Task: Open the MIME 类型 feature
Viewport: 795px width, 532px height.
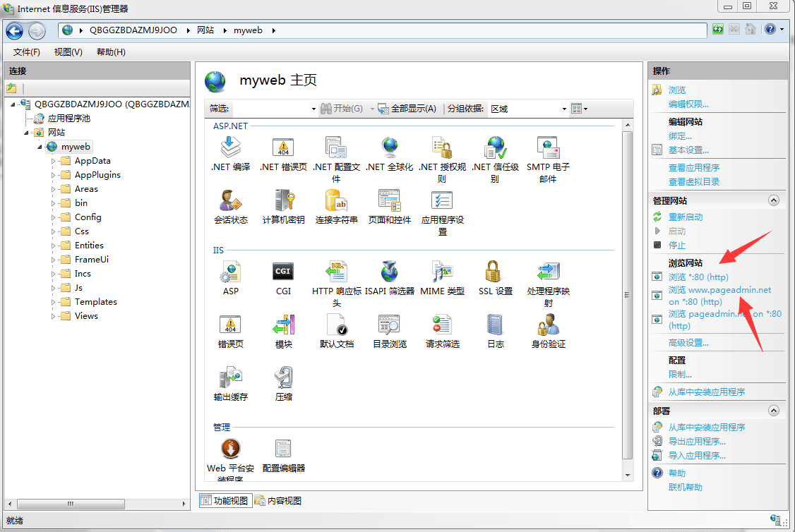Action: (x=442, y=278)
